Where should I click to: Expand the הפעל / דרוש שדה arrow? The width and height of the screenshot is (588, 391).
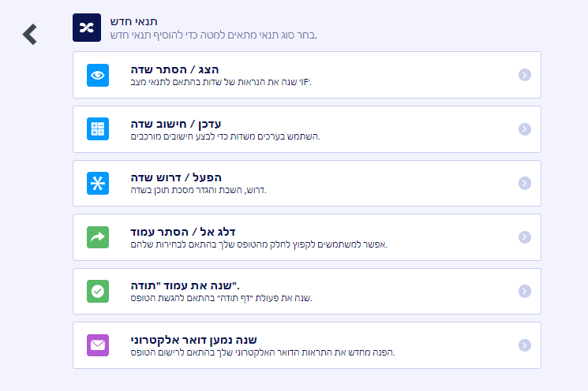[524, 183]
